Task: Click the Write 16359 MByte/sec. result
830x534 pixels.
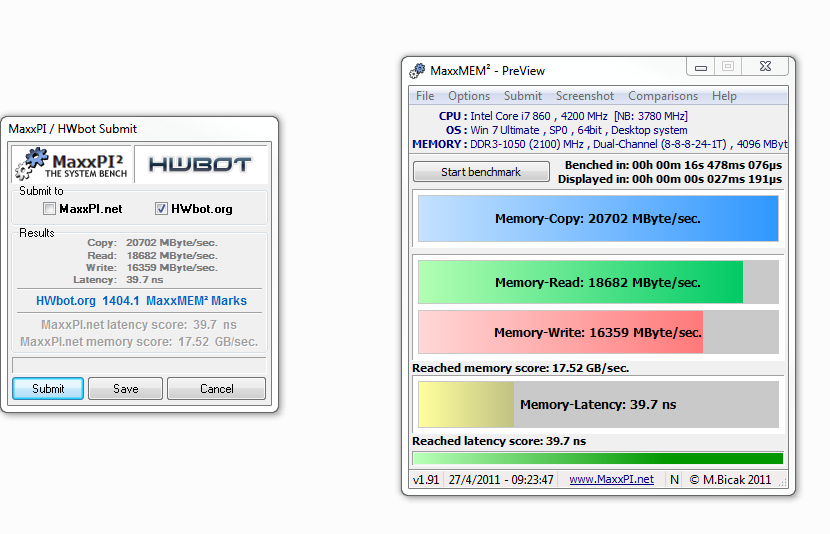Action: [152, 267]
